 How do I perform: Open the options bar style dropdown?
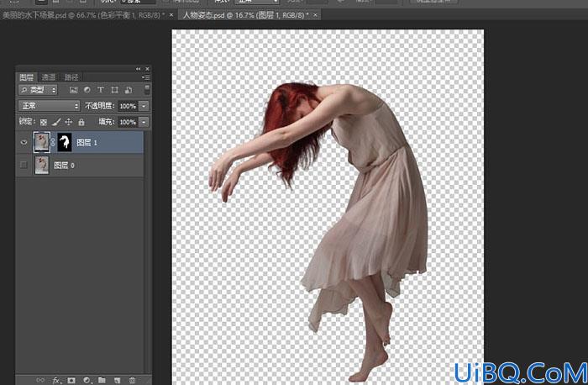coord(257,2)
